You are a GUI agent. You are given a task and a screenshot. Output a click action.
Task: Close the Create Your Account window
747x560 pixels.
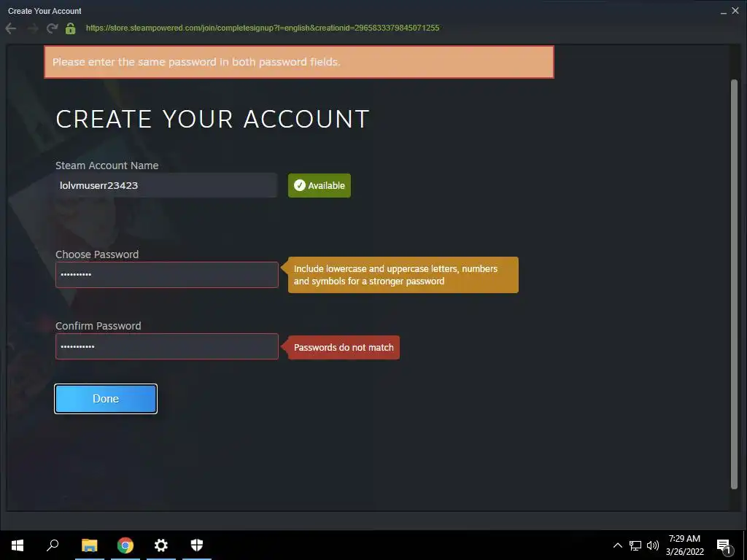(x=735, y=10)
